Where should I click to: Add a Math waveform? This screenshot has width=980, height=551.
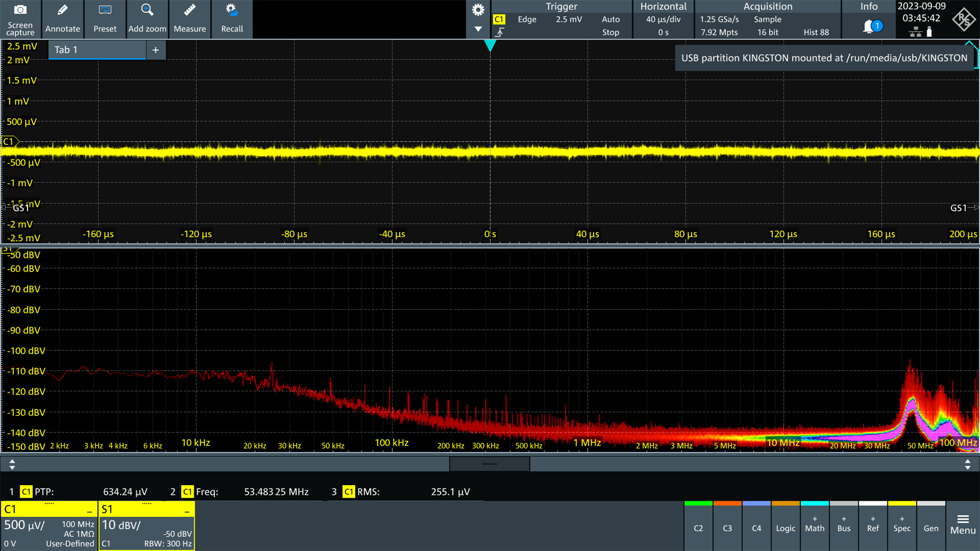point(814,527)
